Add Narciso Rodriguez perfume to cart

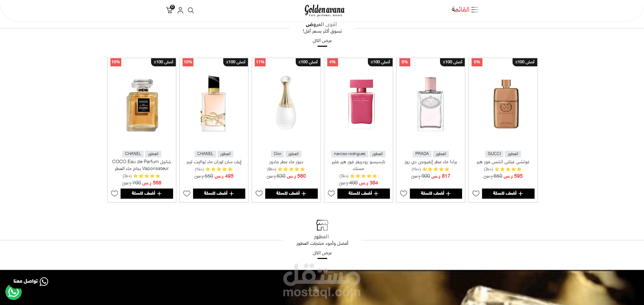pyautogui.click(x=363, y=193)
